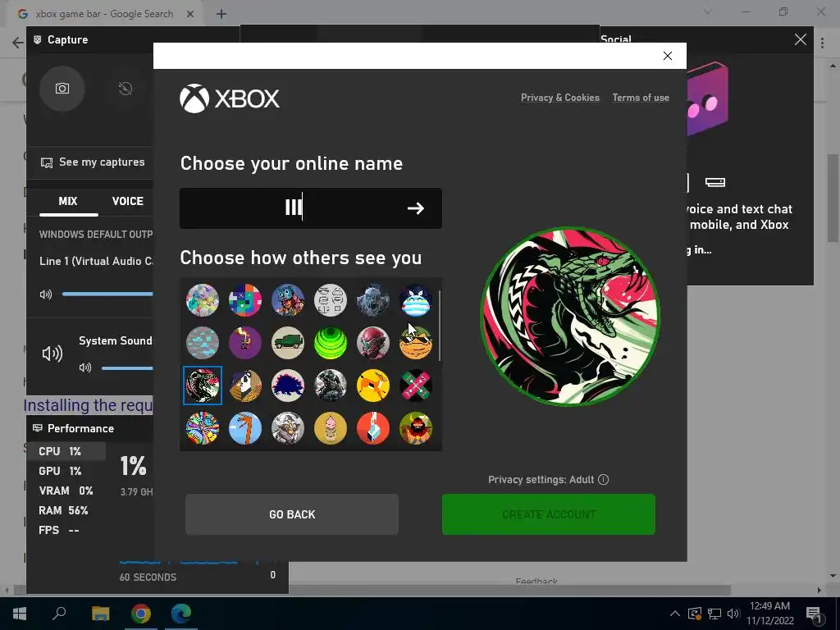Mute the Line 1 Virtual Audio output
This screenshot has width=840, height=630.
pos(46,294)
